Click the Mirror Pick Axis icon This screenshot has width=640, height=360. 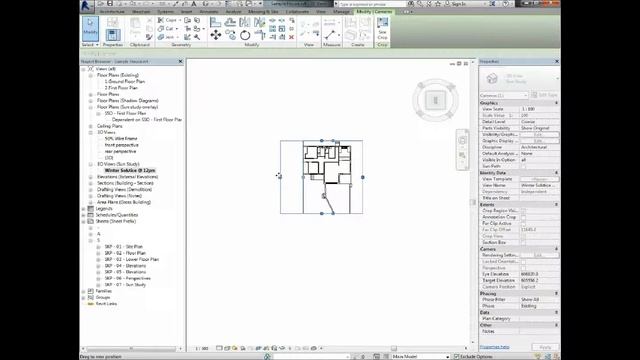pos(245,22)
